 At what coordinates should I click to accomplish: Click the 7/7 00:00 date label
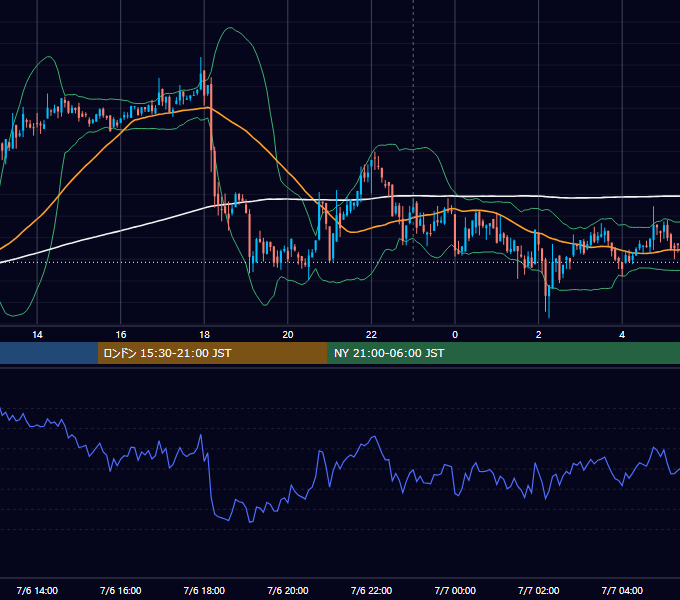(455, 590)
